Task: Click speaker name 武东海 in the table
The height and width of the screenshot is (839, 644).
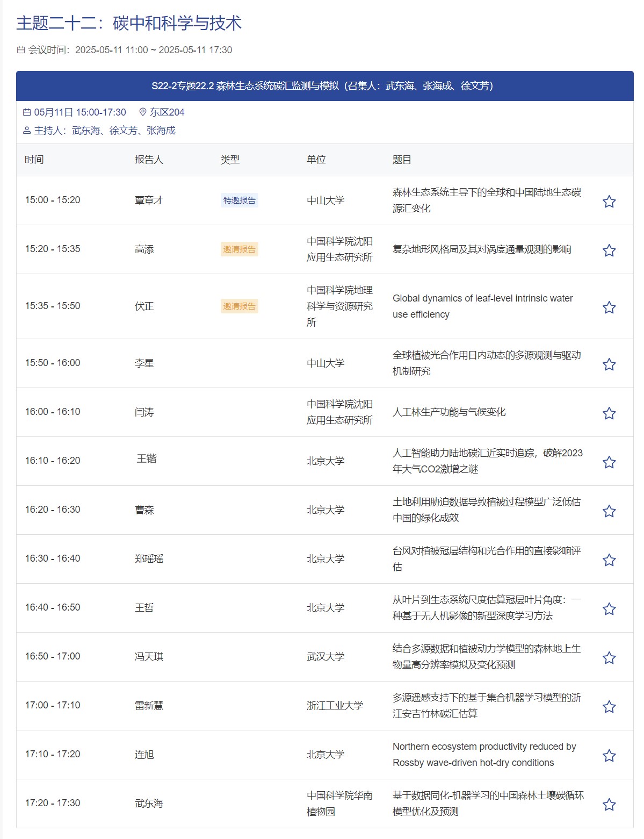Action: click(x=149, y=804)
